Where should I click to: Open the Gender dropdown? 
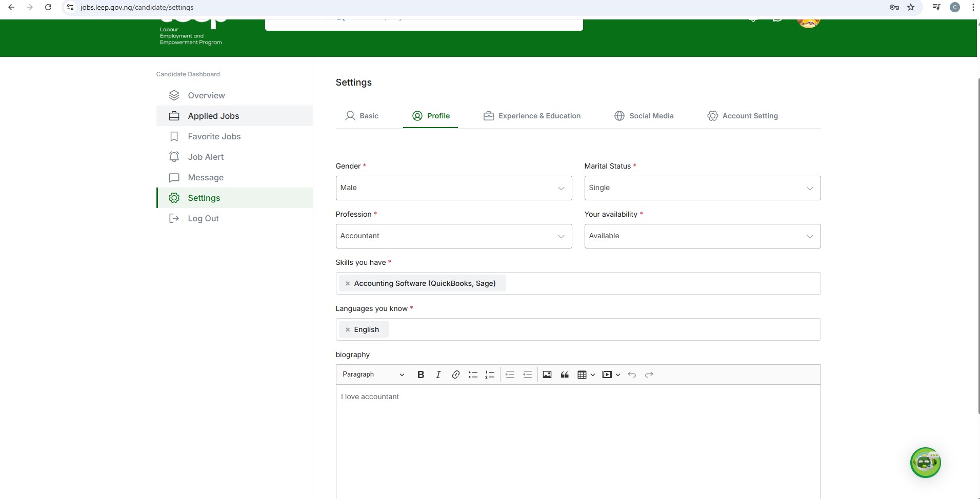click(453, 188)
